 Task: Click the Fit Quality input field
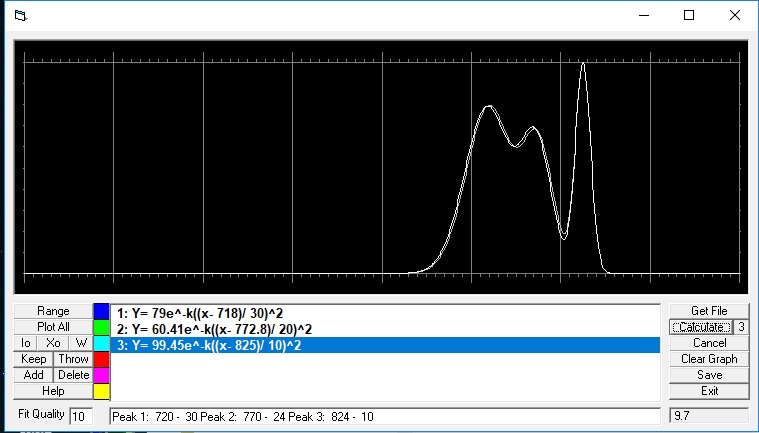(81, 417)
